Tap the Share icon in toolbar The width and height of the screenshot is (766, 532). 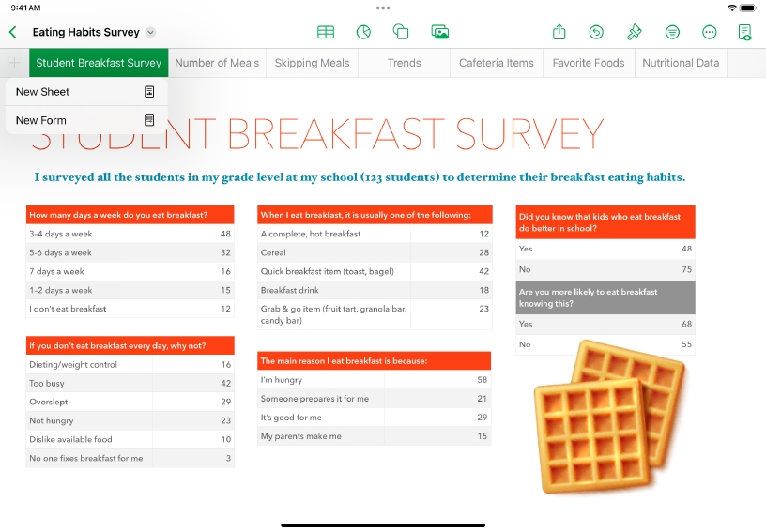pyautogui.click(x=559, y=32)
